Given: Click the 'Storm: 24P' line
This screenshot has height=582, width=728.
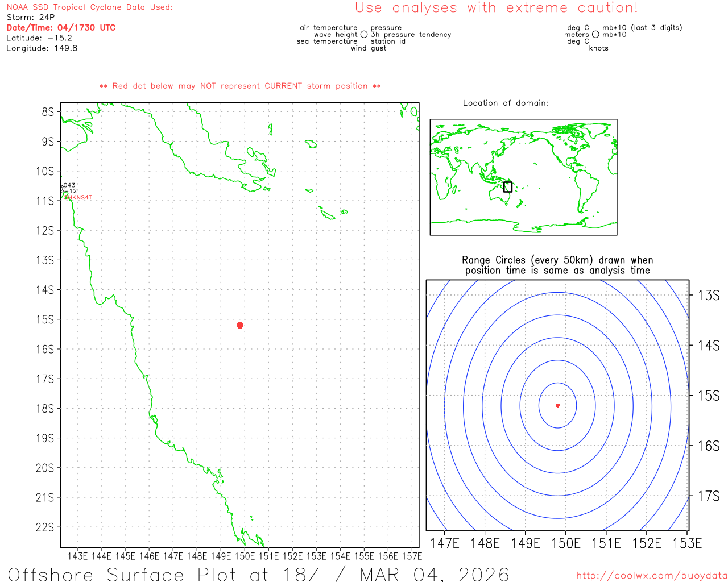Looking at the screenshot, I should point(31,18).
